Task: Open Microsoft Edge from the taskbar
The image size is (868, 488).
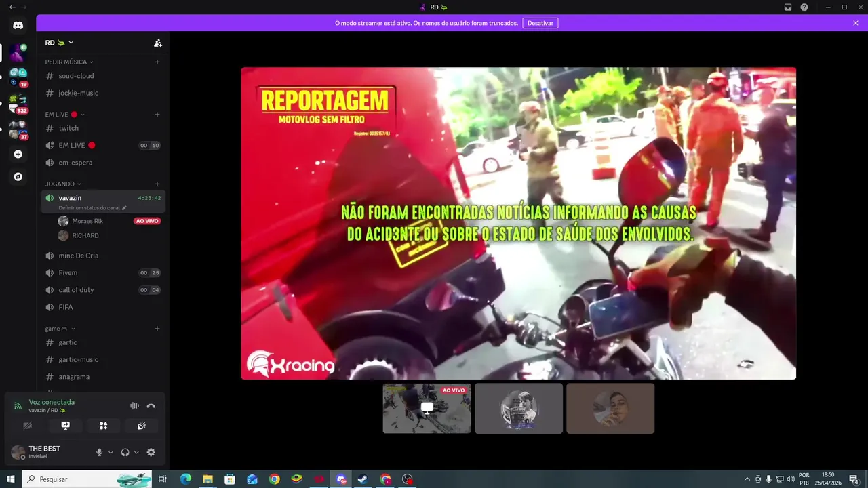Action: (186, 479)
